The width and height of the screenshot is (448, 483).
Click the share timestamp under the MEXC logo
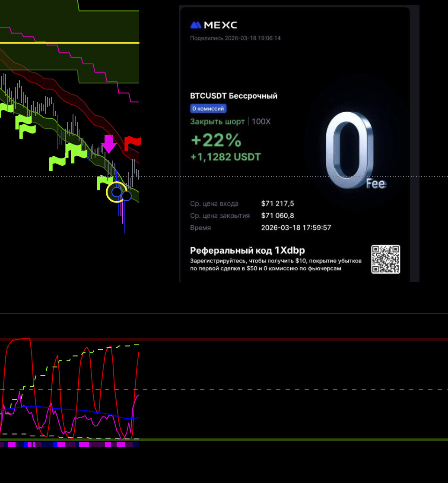point(235,38)
